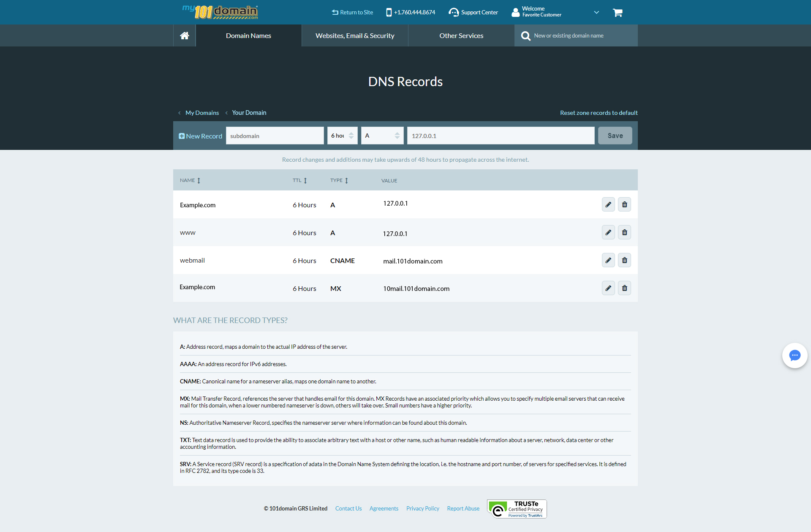Click the AAAA record description
Image resolution: width=811 pixels, height=532 pixels.
click(233, 364)
